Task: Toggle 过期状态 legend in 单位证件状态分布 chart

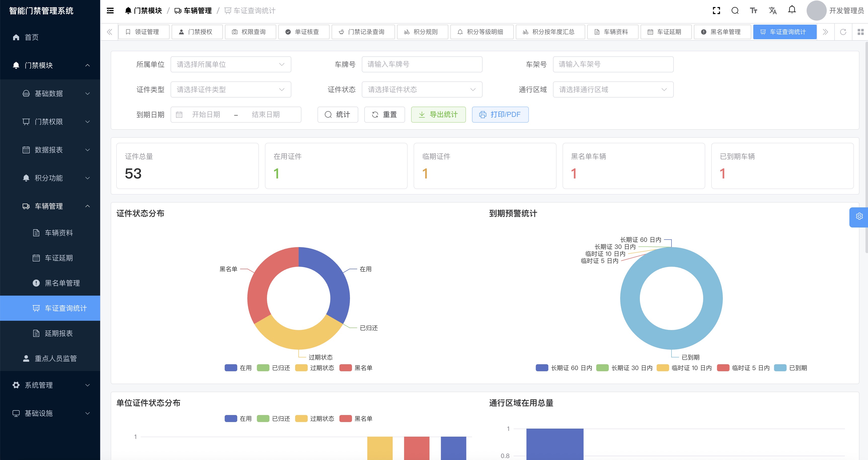Action: pyautogui.click(x=315, y=419)
